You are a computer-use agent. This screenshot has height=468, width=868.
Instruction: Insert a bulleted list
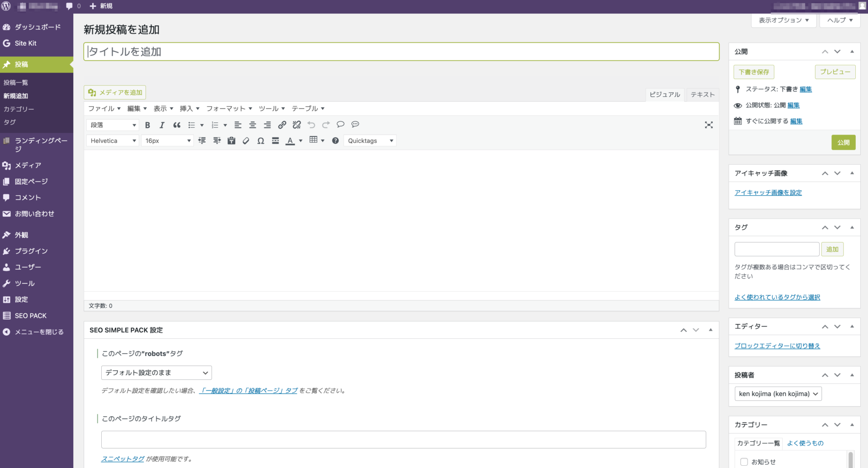click(192, 125)
